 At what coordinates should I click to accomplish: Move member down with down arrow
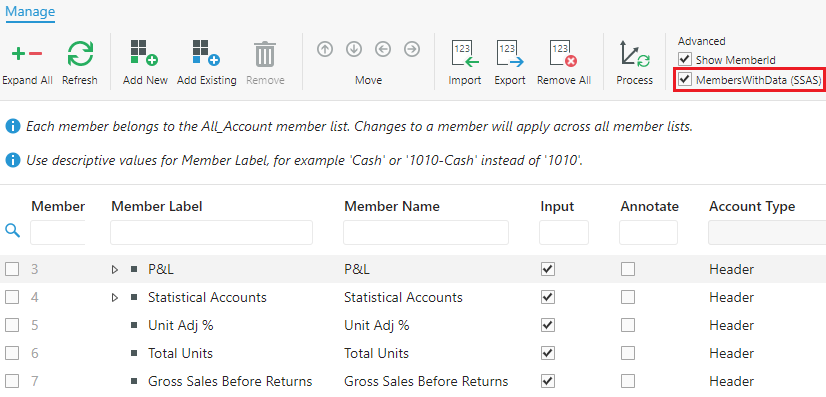(354, 49)
